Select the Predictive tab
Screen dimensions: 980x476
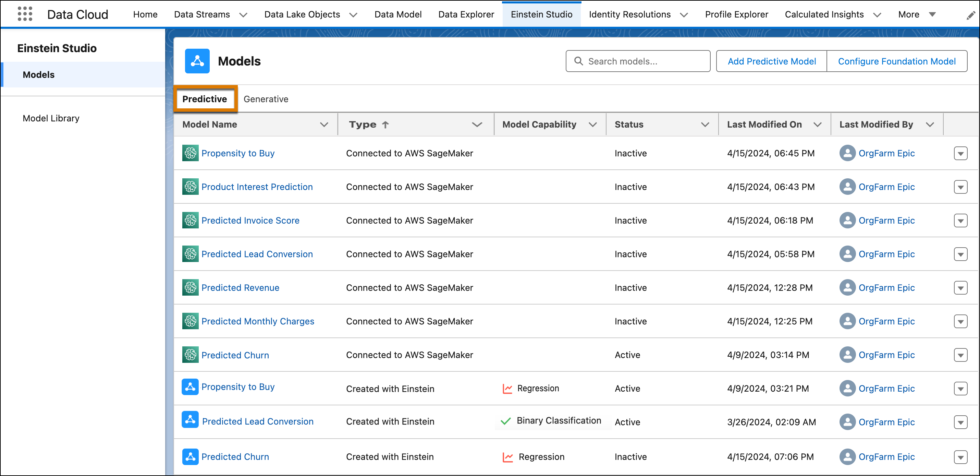click(205, 99)
